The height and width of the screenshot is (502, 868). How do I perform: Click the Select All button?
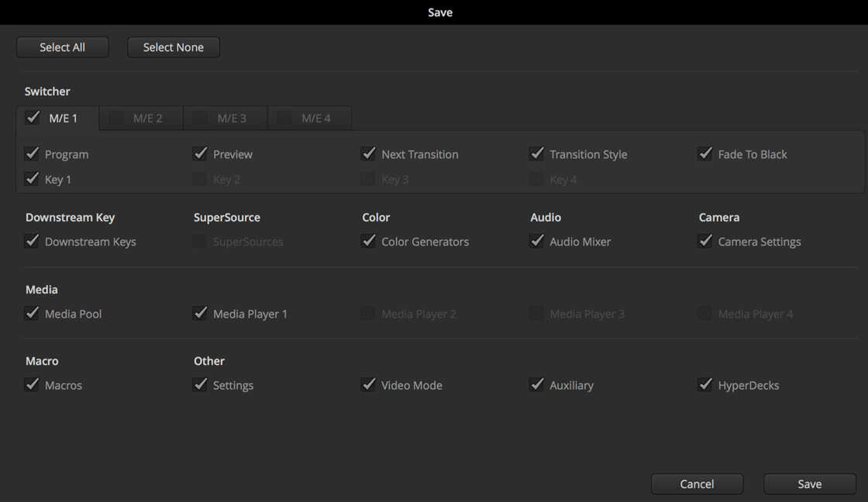pyautogui.click(x=62, y=46)
